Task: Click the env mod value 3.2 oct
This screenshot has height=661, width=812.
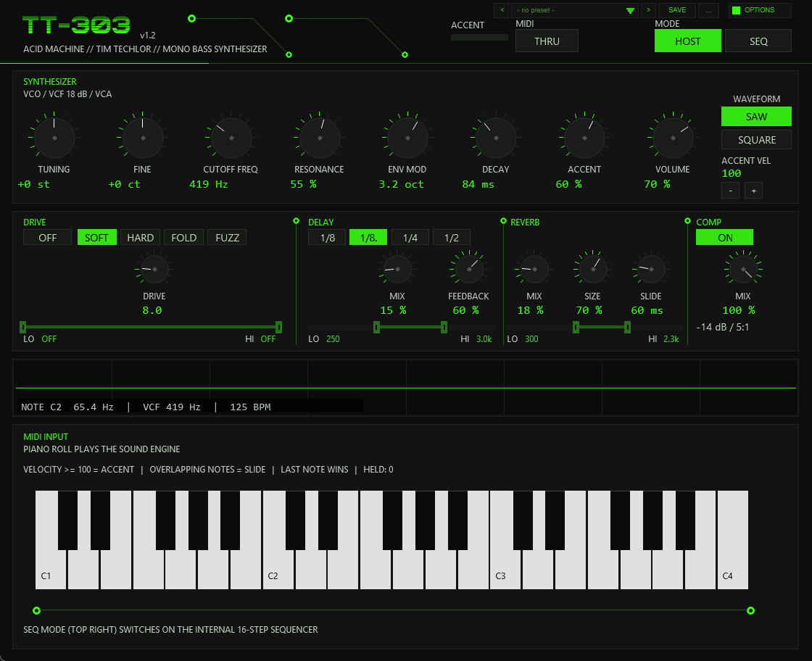Action: 402,184
